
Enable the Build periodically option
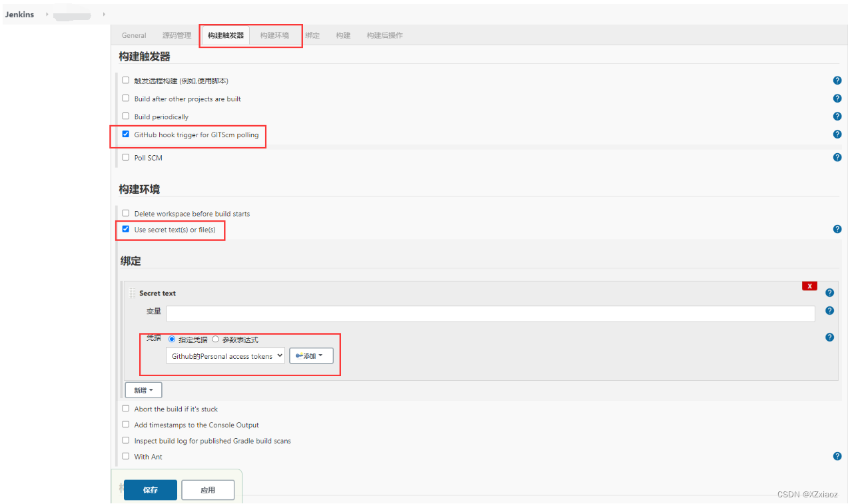point(125,116)
